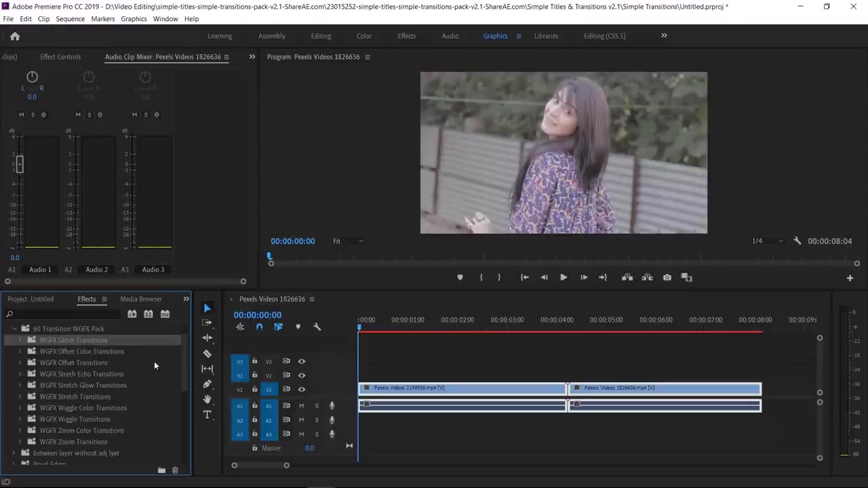The height and width of the screenshot is (488, 868).
Task: Click Audio 1 volume fader
Action: (x=20, y=163)
